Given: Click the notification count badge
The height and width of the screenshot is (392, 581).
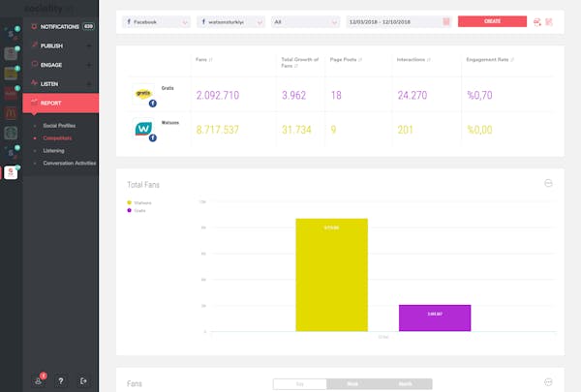Looking at the screenshot, I should (x=88, y=26).
